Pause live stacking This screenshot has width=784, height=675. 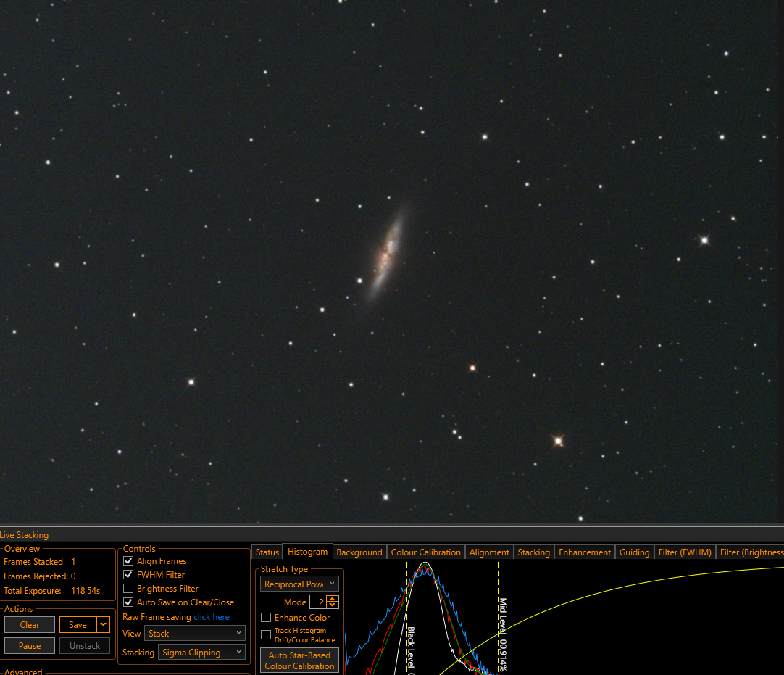(x=30, y=645)
